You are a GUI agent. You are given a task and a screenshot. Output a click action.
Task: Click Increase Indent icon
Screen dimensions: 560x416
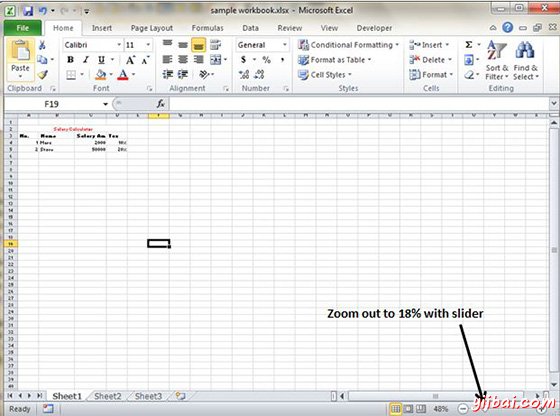tap(183, 74)
